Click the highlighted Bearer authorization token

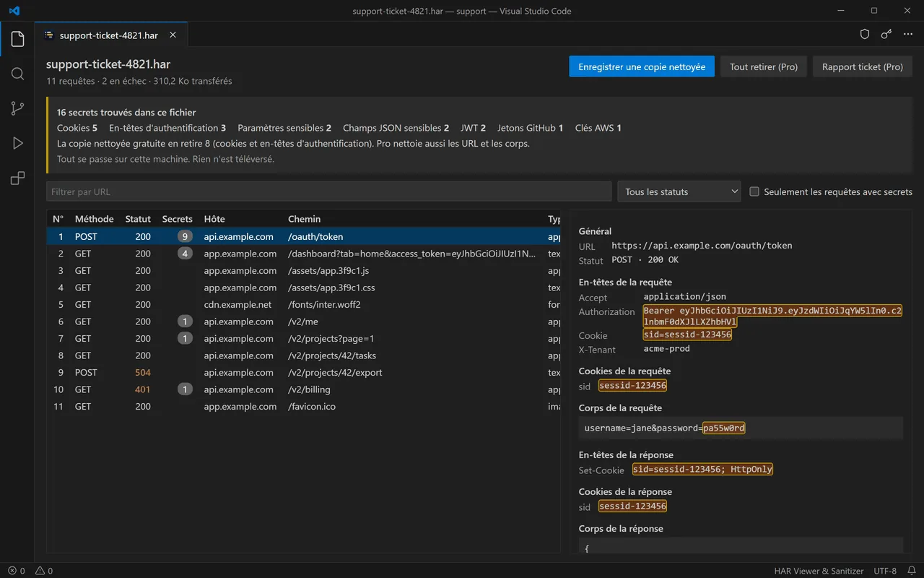click(772, 316)
